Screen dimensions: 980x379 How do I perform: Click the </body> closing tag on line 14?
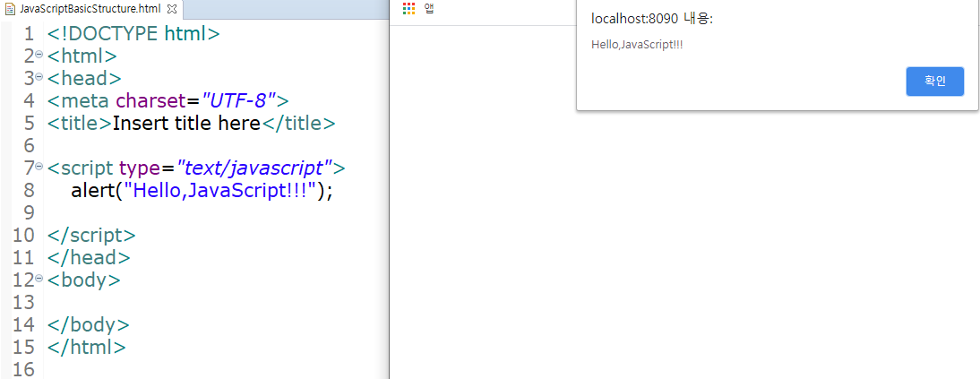pos(88,324)
